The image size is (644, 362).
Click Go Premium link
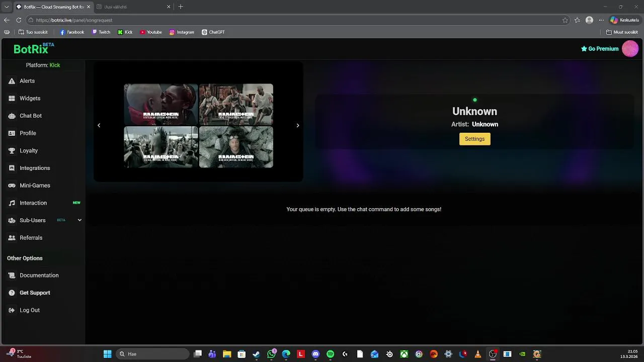pyautogui.click(x=600, y=49)
